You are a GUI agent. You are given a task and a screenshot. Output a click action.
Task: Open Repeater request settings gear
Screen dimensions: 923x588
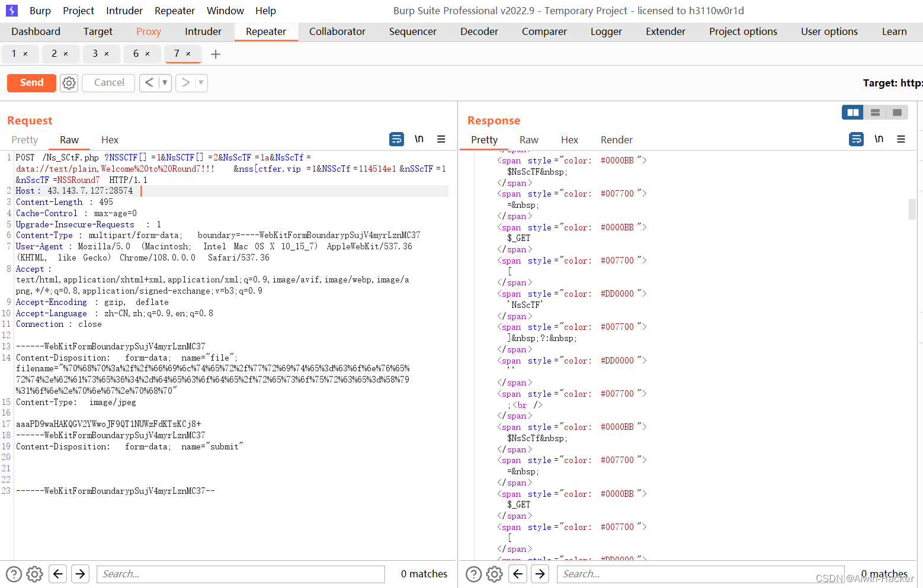pyautogui.click(x=69, y=83)
